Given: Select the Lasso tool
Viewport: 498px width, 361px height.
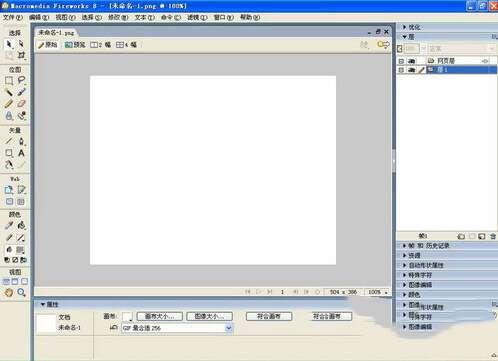Looking at the screenshot, I should [x=21, y=80].
